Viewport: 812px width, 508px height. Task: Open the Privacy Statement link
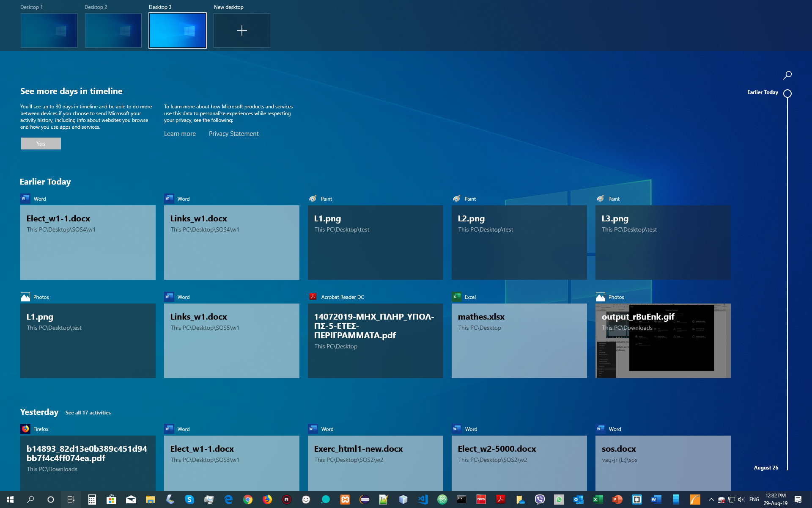pos(233,134)
